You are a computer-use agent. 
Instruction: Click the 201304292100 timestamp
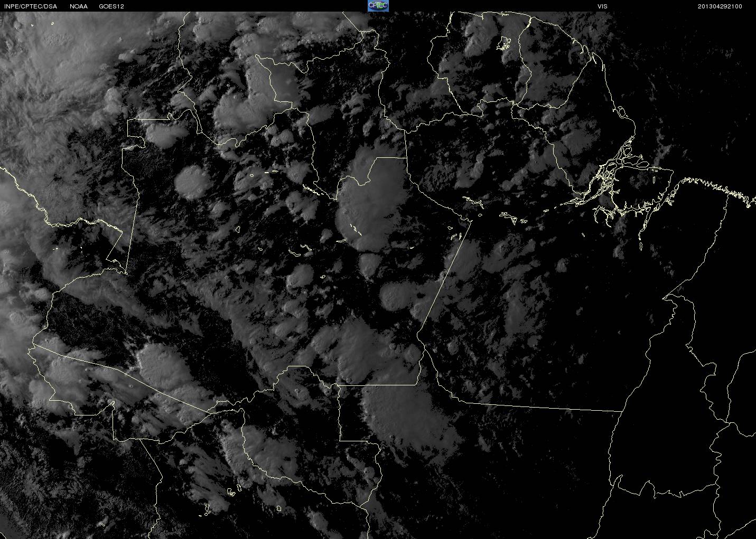720,6
